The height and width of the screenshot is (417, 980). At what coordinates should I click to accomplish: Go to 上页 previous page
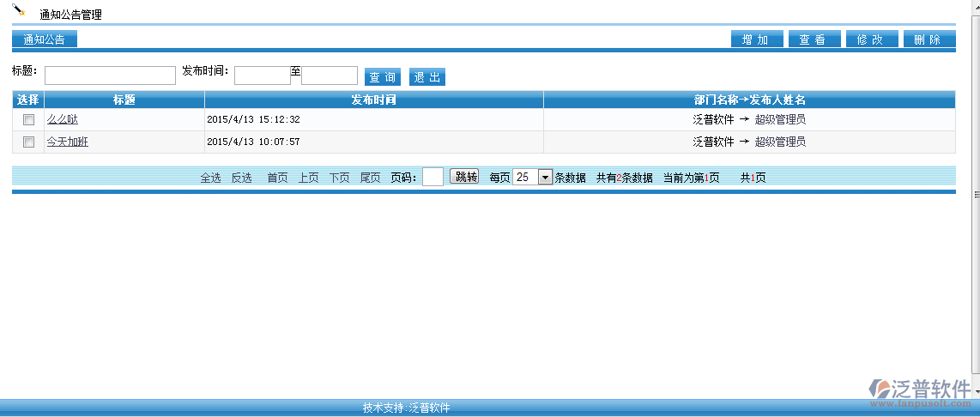[308, 178]
